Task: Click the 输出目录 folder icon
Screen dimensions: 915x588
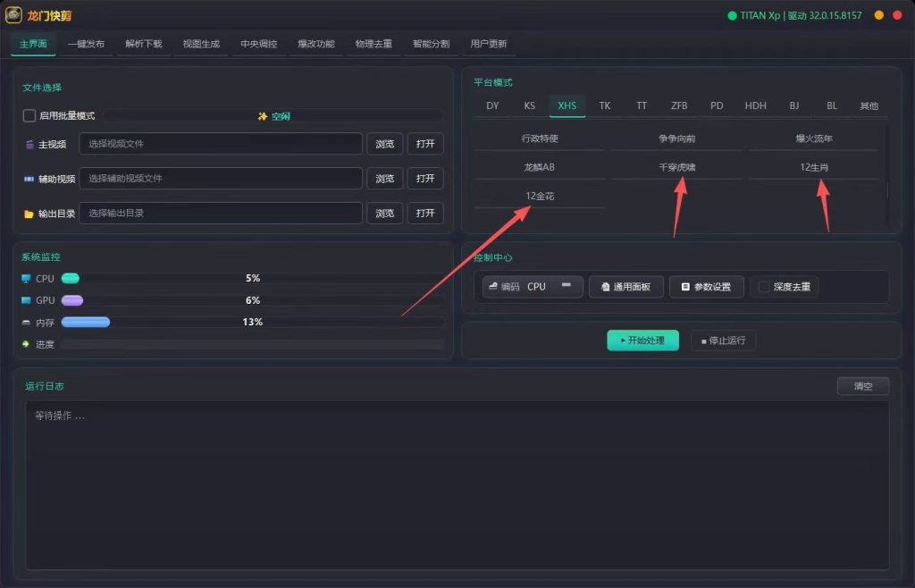Action: click(29, 214)
